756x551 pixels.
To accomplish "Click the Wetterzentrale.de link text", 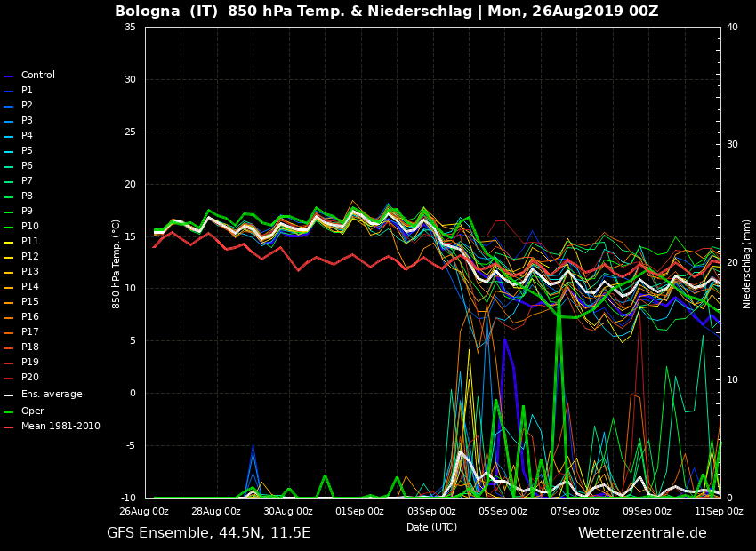I will (x=642, y=533).
